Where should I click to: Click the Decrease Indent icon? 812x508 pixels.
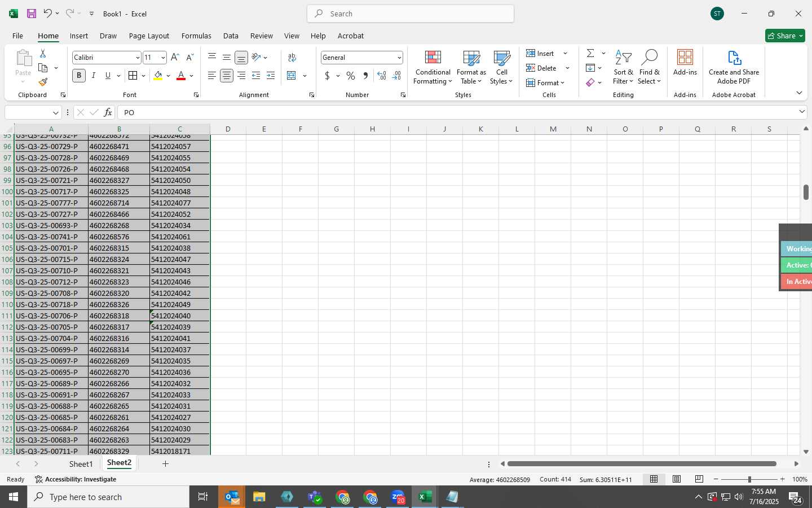[x=256, y=76]
